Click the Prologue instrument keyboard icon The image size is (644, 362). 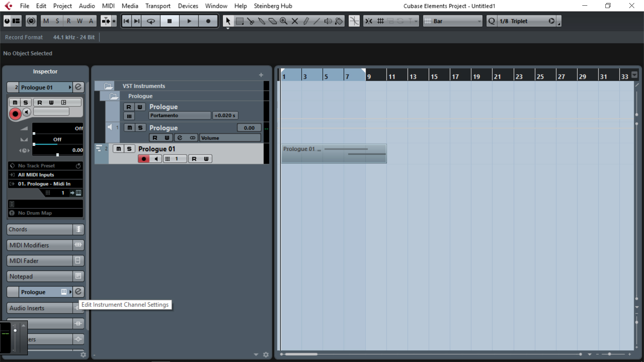coord(64,292)
